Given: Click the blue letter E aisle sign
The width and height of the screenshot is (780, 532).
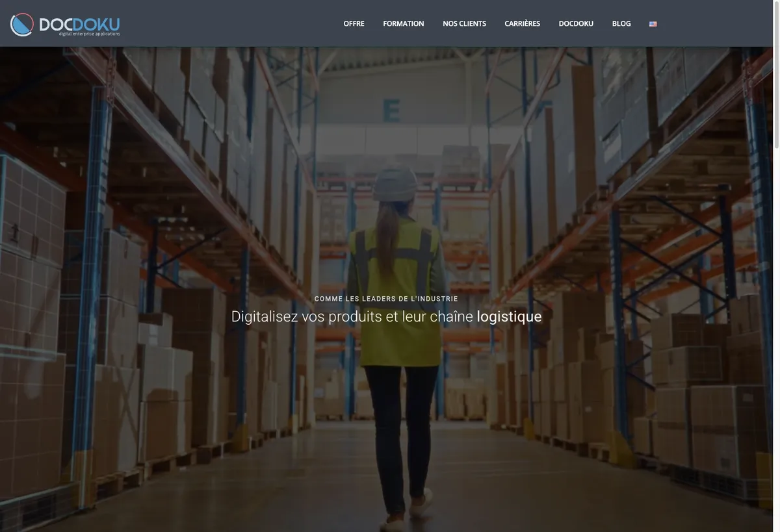Looking at the screenshot, I should [391, 110].
